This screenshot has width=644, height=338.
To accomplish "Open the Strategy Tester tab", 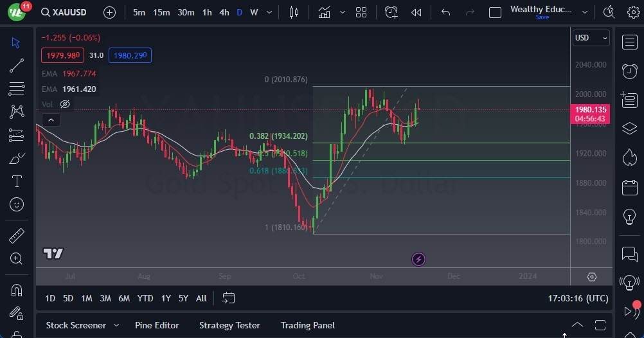I will click(x=229, y=325).
